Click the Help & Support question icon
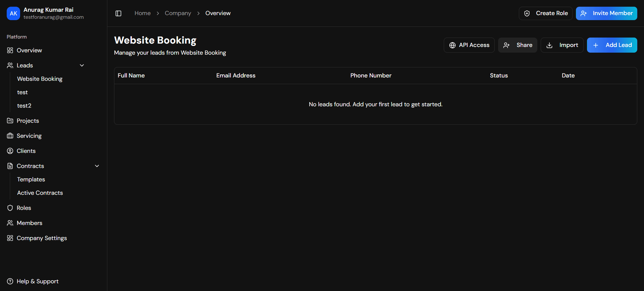Viewport: 644px width, 291px height. 10,281
